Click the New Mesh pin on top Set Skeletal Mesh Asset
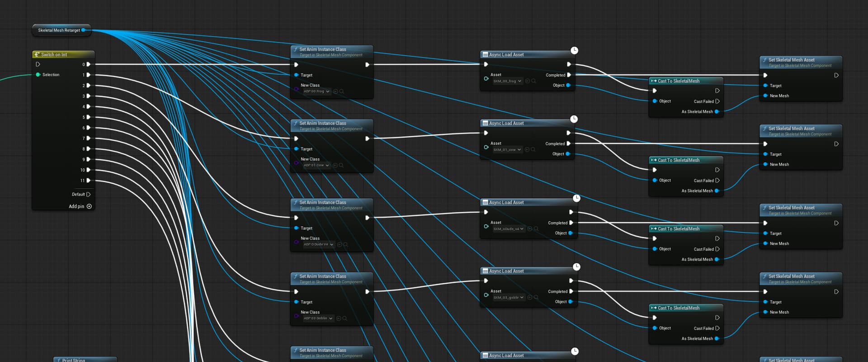This screenshot has height=362, width=868. pos(765,96)
